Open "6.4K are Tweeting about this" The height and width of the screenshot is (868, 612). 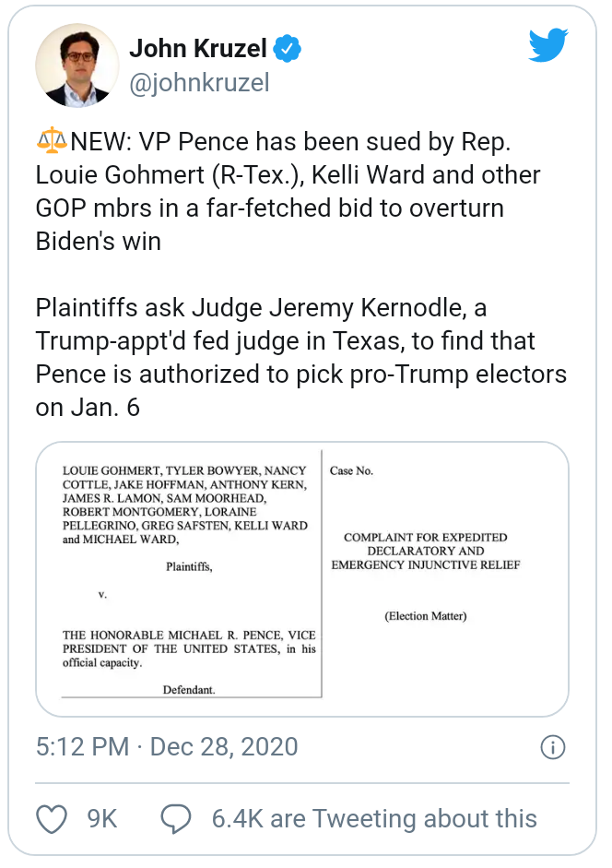[374, 818]
